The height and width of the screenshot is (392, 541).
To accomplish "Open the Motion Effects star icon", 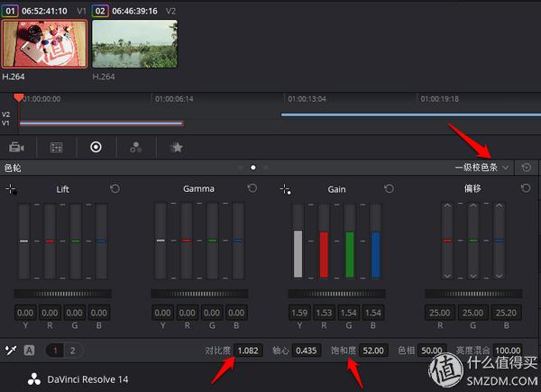I will (x=177, y=147).
